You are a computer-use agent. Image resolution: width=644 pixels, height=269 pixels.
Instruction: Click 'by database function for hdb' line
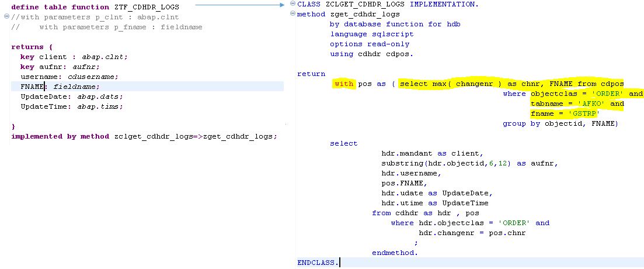click(x=395, y=24)
